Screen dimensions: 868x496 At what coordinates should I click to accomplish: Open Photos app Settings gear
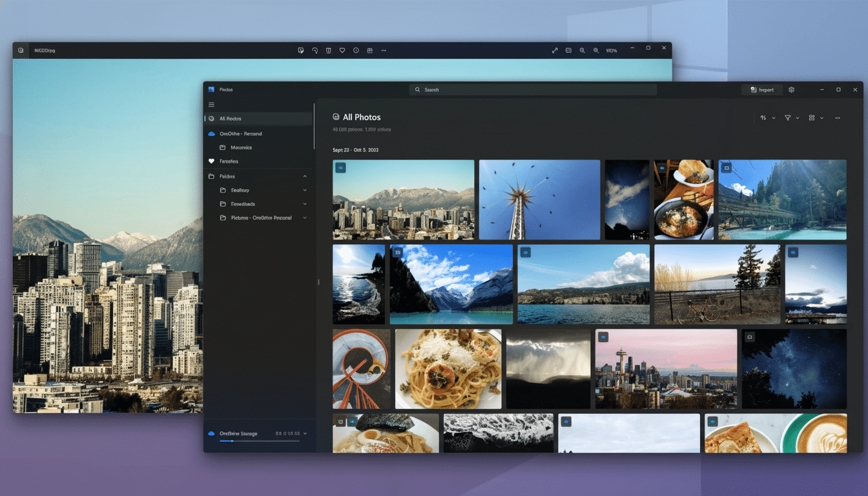coord(791,89)
